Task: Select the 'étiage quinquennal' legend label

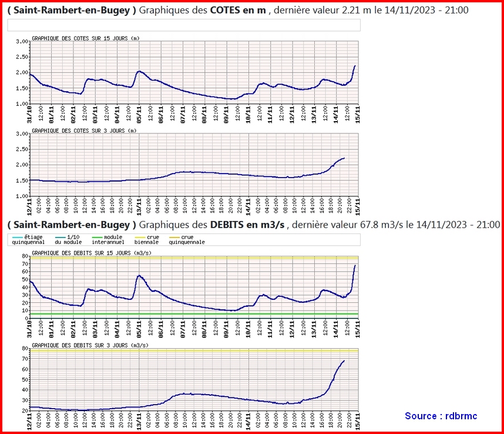Action: (28, 240)
